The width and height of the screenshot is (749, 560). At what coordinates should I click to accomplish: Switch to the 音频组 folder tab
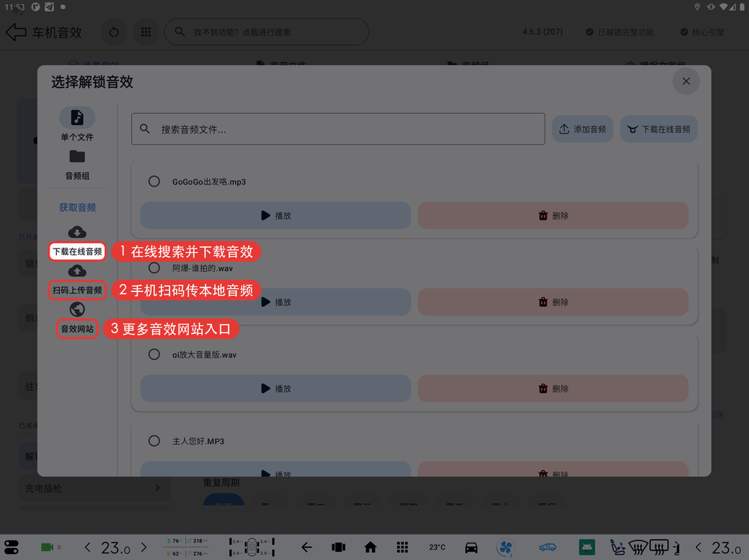click(x=77, y=165)
